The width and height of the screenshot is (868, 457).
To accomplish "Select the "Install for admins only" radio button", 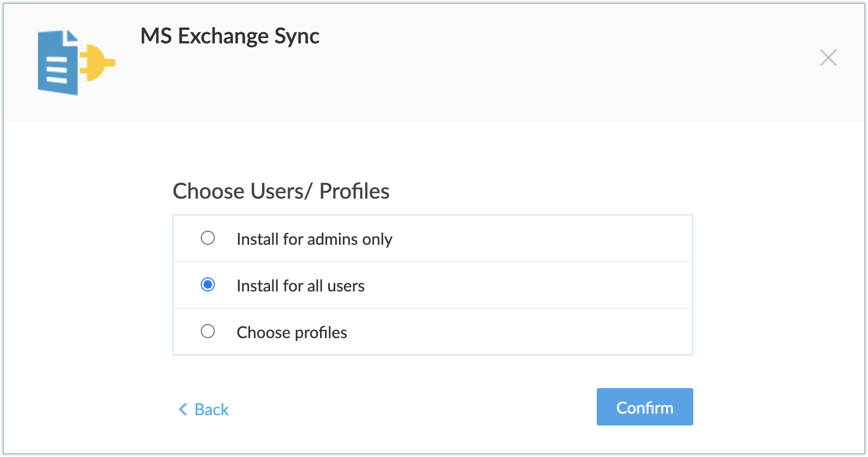I will (208, 238).
